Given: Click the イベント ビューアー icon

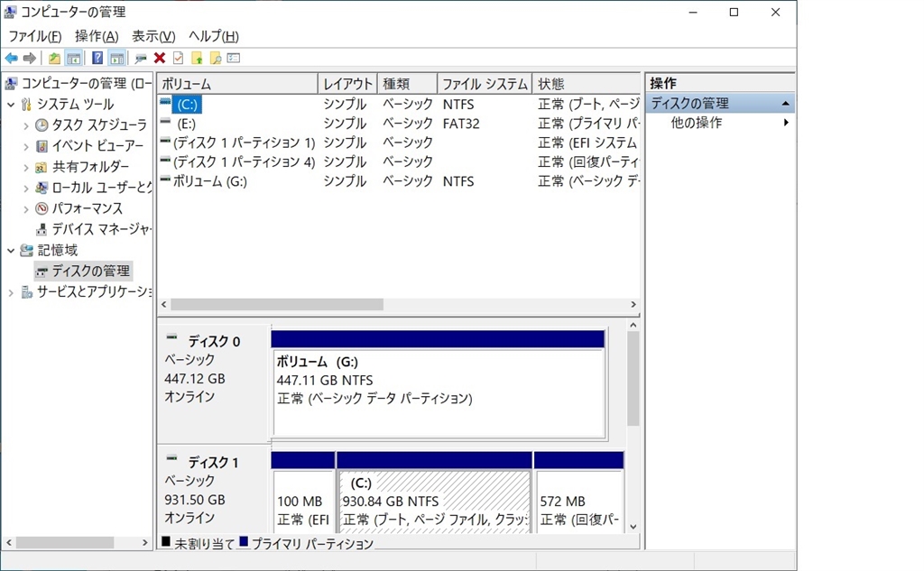Looking at the screenshot, I should click(x=42, y=145).
